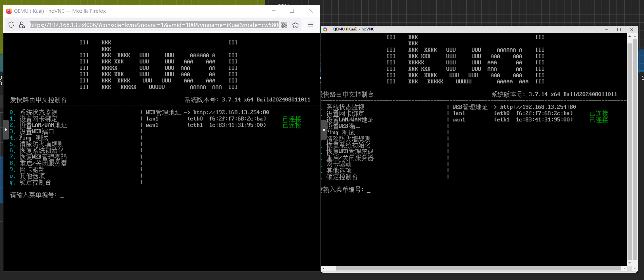Click the green '已连接' status beside lan1 in Firefox console

click(292, 119)
